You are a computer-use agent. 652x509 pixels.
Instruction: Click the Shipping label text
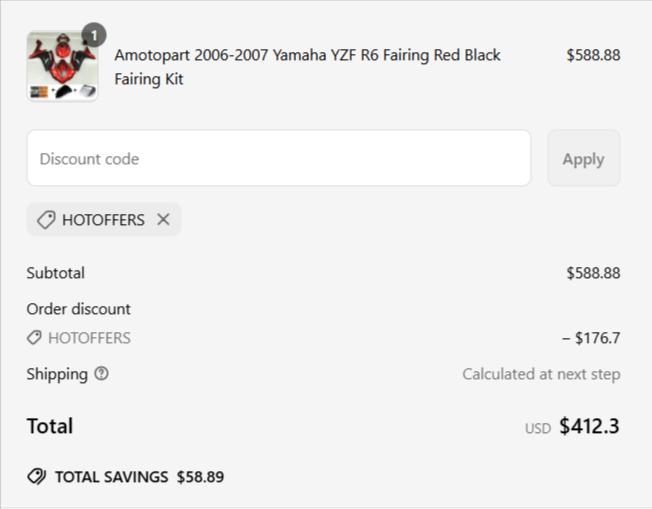[57, 374]
